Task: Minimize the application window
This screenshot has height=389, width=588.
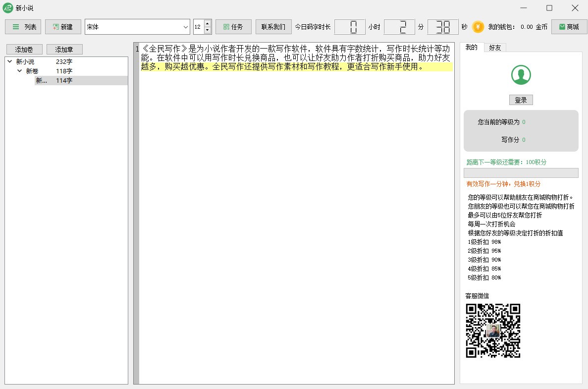Action: click(524, 8)
